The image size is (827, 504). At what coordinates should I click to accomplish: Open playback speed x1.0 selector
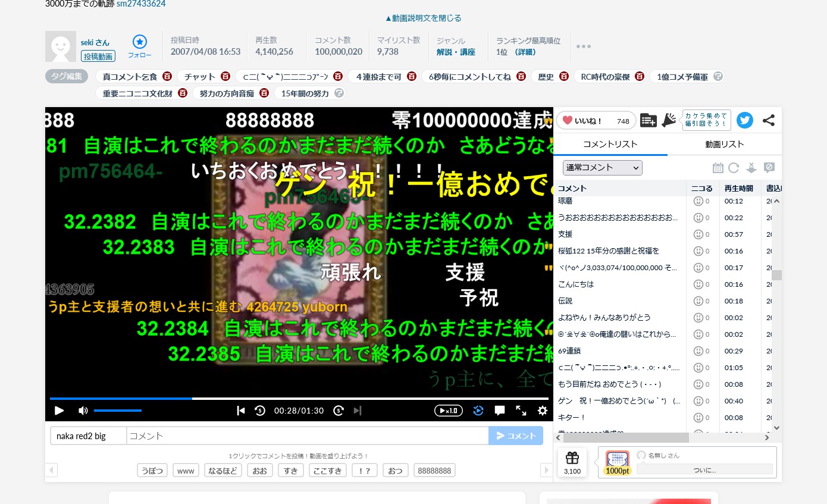[x=449, y=411]
